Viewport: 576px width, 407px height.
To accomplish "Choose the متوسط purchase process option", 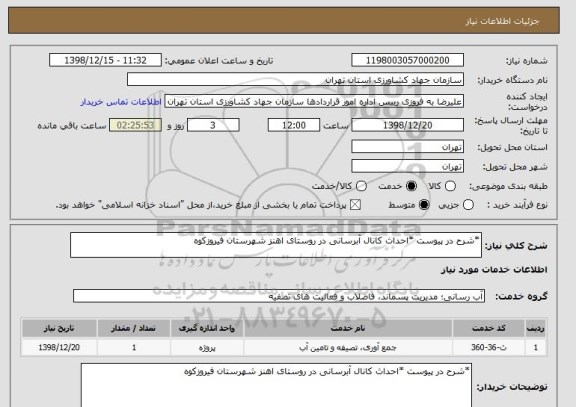I will 424,205.
